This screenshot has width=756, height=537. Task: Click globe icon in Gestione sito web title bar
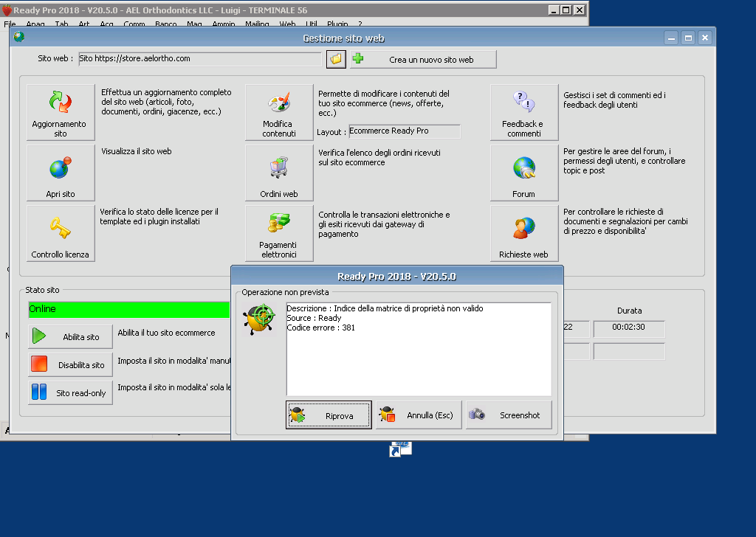pyautogui.click(x=18, y=37)
